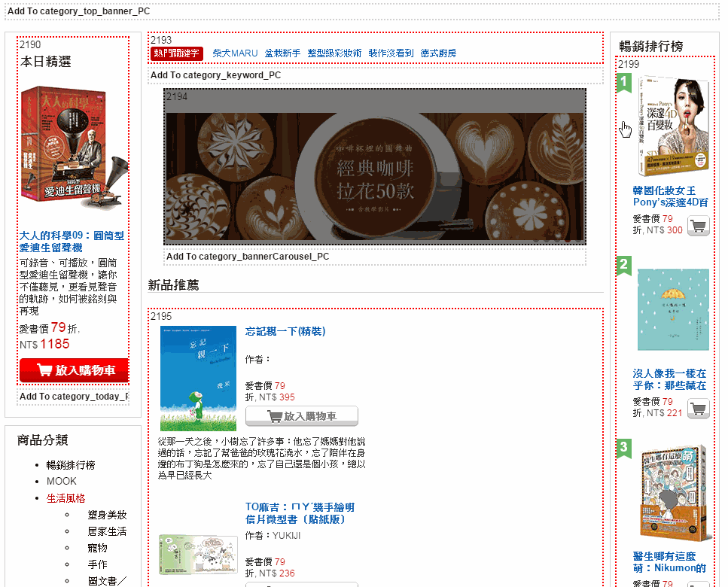The image size is (728, 587).
Task: Click Pony's深邃4D百變妝 book cover
Action: click(x=673, y=126)
